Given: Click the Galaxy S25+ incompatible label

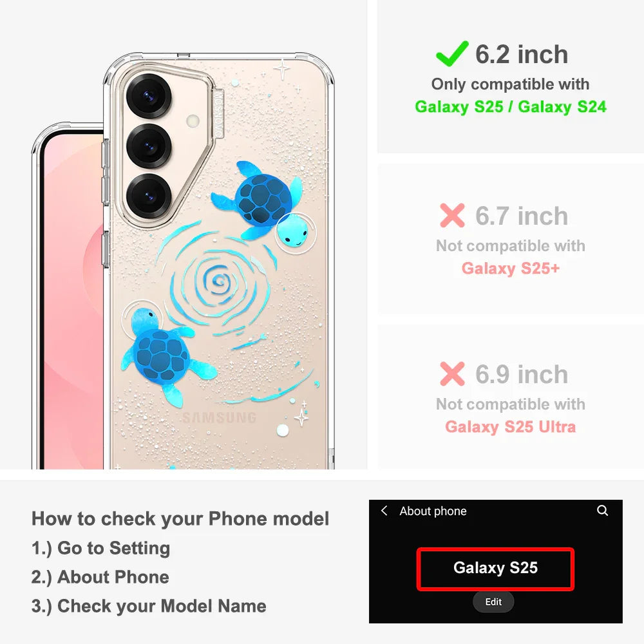Looking at the screenshot, I should (x=511, y=268).
